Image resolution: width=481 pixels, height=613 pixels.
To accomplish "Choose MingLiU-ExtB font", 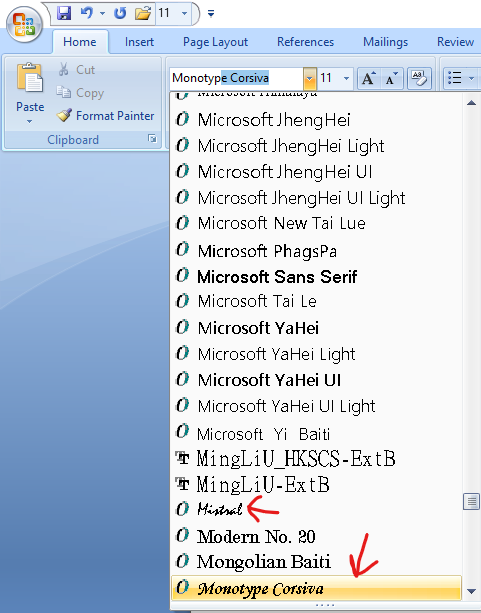I will tap(316, 485).
